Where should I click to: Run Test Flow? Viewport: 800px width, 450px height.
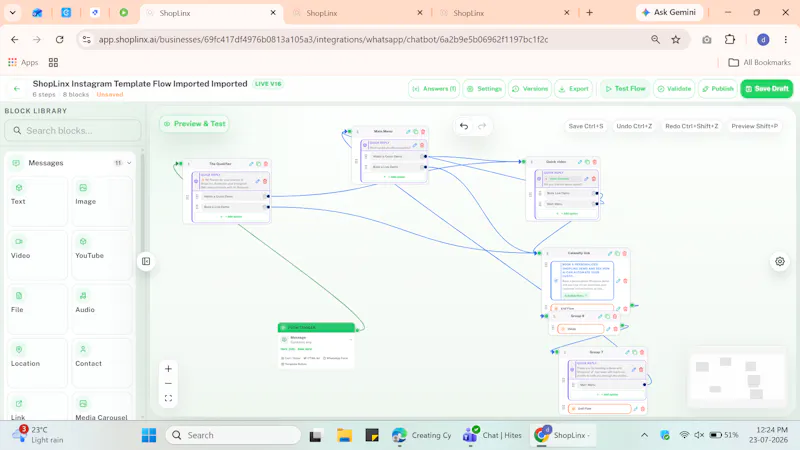[x=625, y=89]
